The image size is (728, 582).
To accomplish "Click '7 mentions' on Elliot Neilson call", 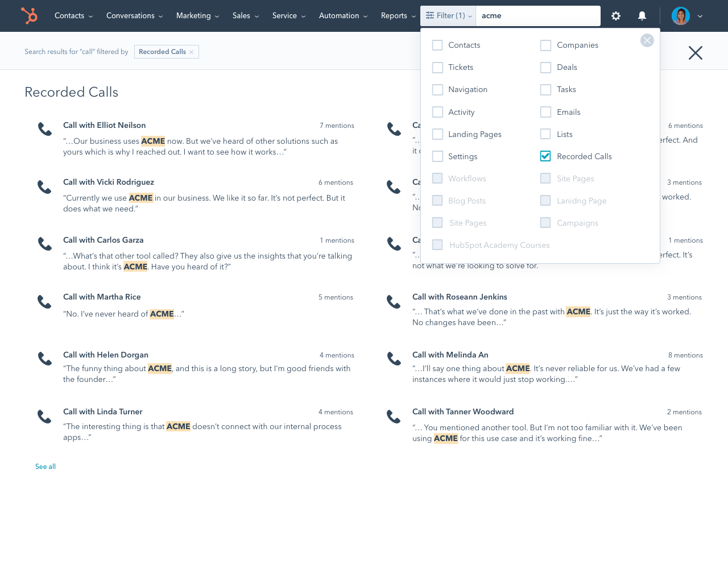I will click(x=337, y=126).
